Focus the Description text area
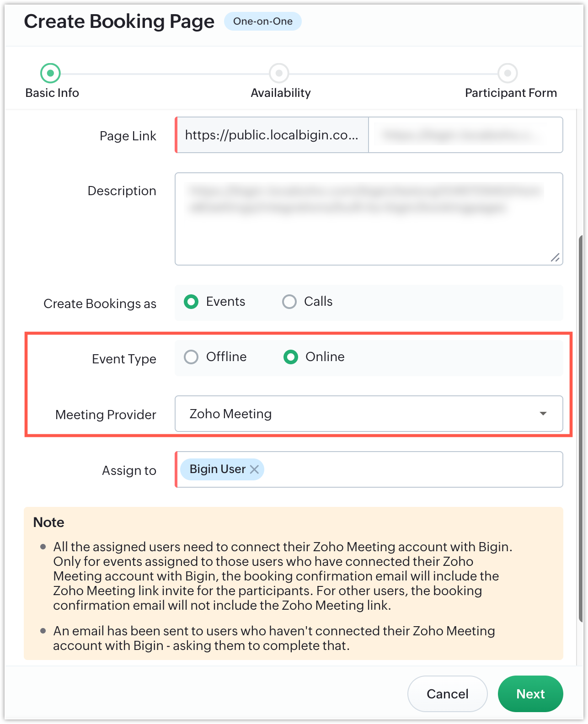 click(369, 219)
